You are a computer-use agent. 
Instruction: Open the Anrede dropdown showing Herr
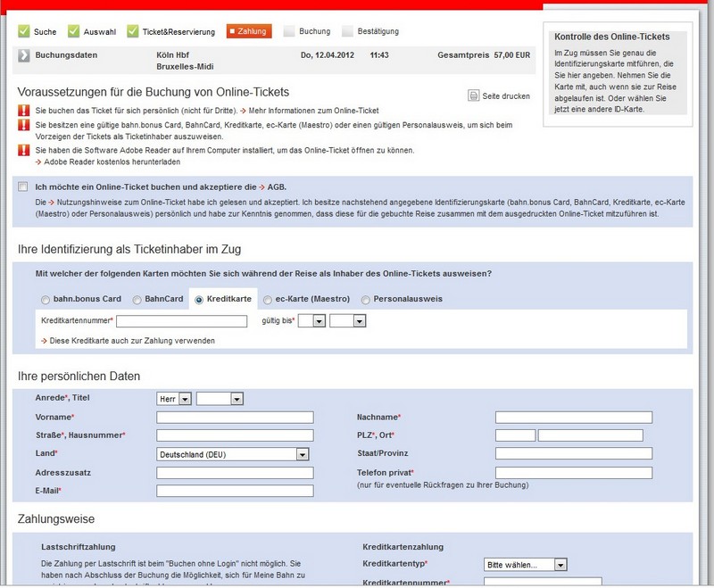[173, 399]
